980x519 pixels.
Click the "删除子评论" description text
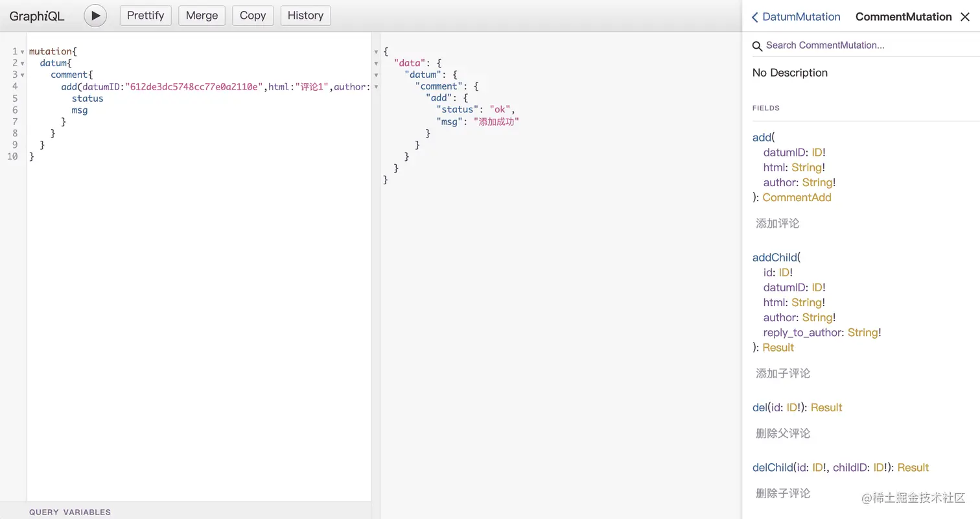pos(783,493)
